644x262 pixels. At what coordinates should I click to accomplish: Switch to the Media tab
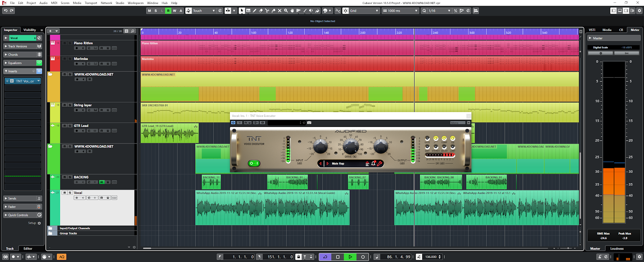(607, 30)
